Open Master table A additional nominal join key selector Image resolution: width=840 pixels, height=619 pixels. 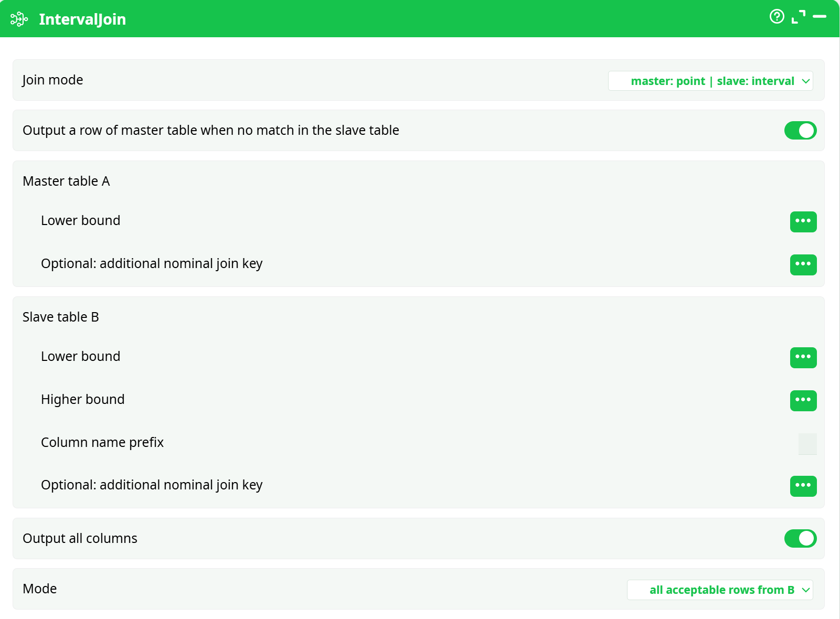(x=803, y=264)
